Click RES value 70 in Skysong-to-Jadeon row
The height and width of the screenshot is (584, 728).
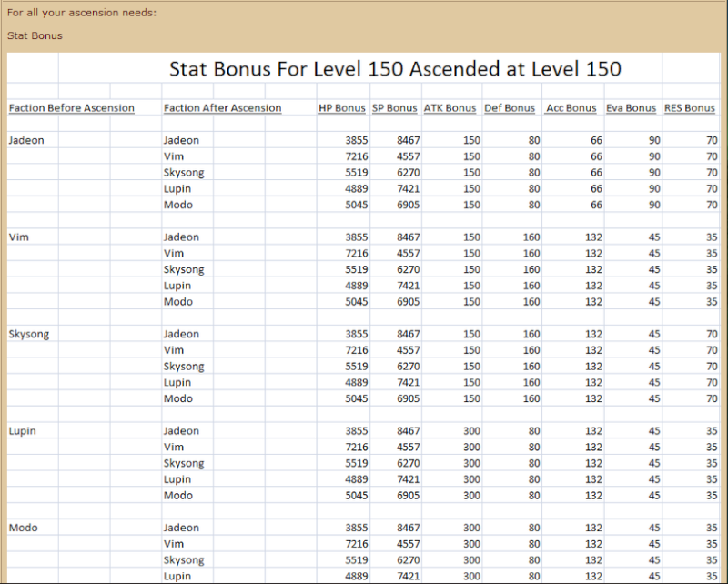tap(712, 334)
